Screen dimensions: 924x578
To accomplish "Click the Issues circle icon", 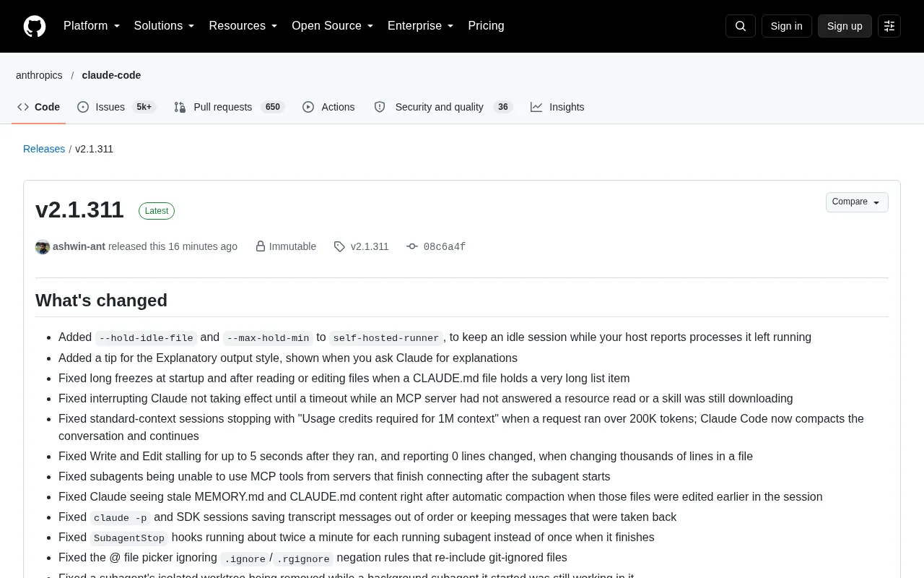I will [x=83, y=107].
